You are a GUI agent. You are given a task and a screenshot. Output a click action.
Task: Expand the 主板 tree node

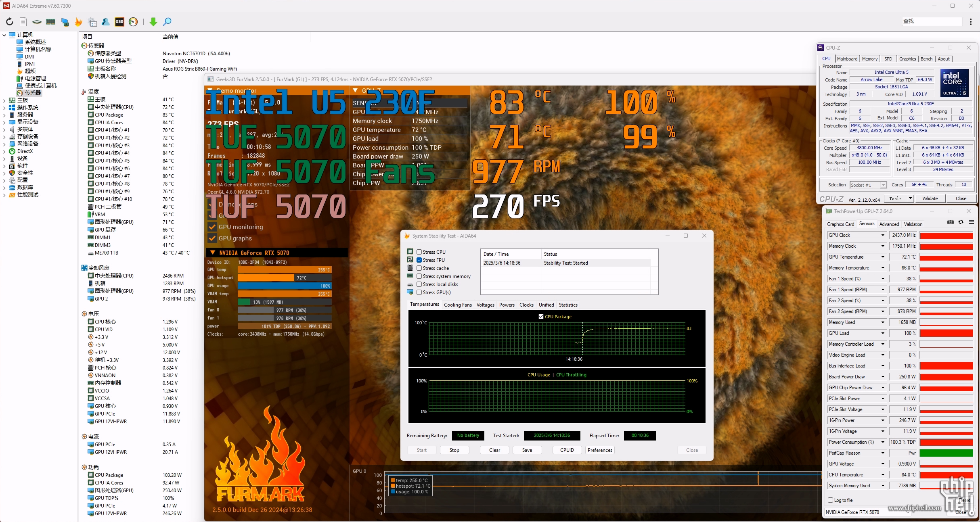tap(4, 100)
